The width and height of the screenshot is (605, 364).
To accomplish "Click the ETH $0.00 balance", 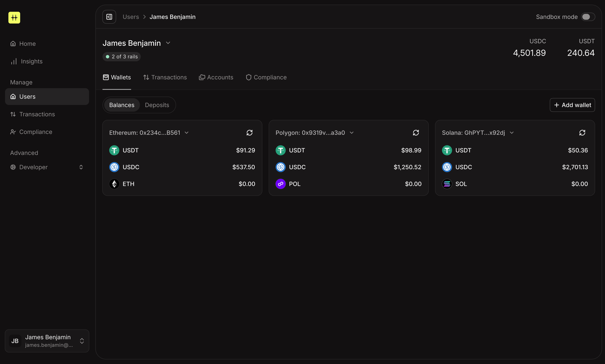I will (x=247, y=184).
